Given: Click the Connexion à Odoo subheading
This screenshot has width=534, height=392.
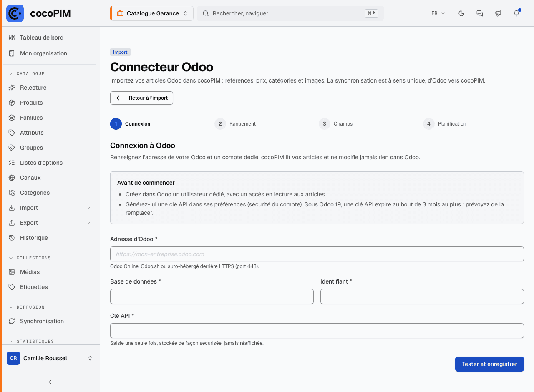Looking at the screenshot, I should click(x=143, y=146).
